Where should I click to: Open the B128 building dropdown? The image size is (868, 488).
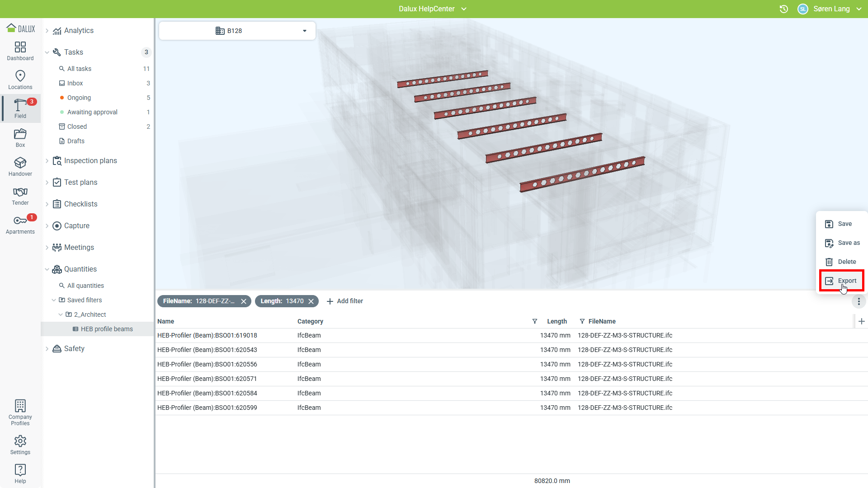237,31
